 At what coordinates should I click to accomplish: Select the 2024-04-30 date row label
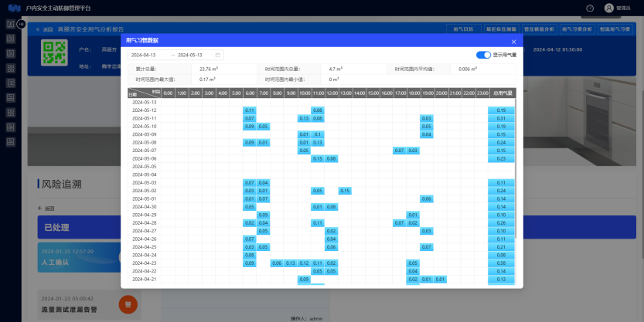pyautogui.click(x=144, y=207)
